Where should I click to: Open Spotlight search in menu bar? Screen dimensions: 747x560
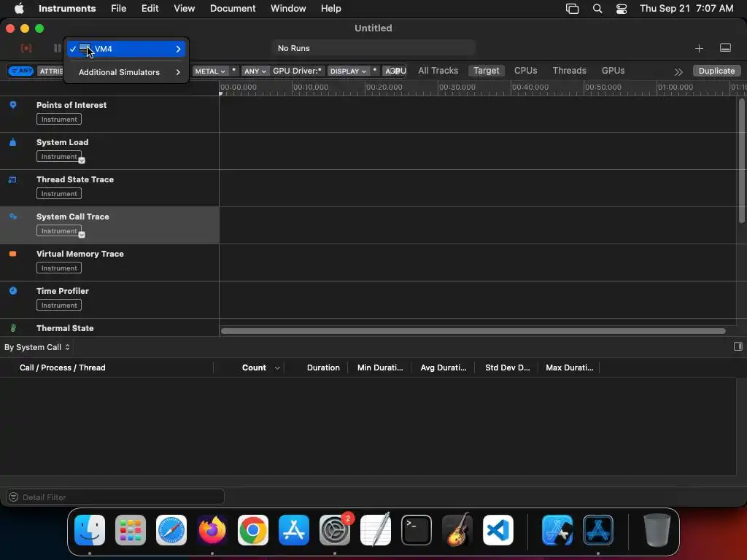coord(597,9)
